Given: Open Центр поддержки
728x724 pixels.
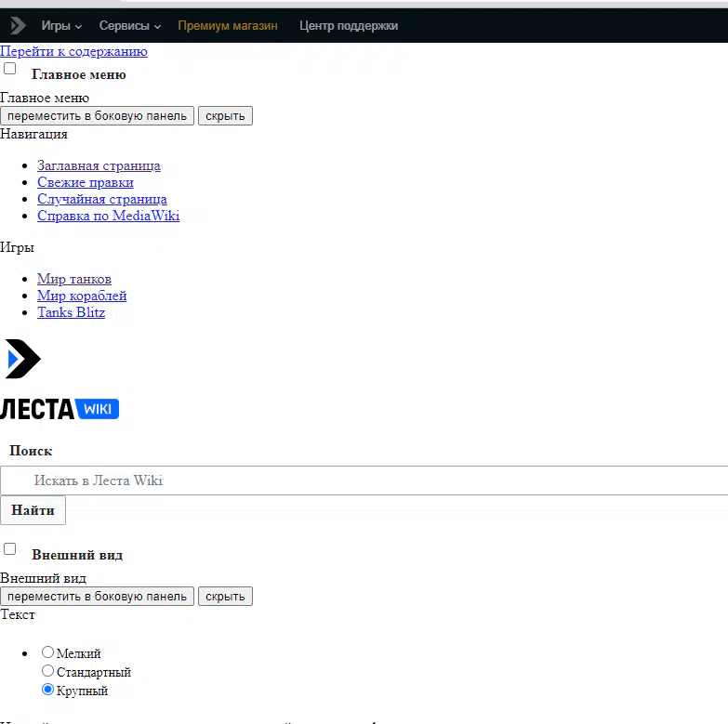Looking at the screenshot, I should pyautogui.click(x=349, y=25).
